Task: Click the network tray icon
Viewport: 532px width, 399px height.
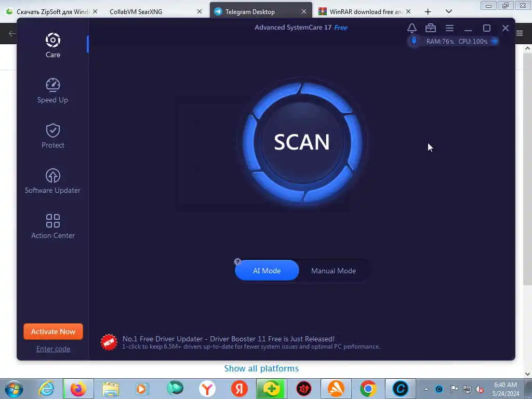Action: click(x=467, y=389)
